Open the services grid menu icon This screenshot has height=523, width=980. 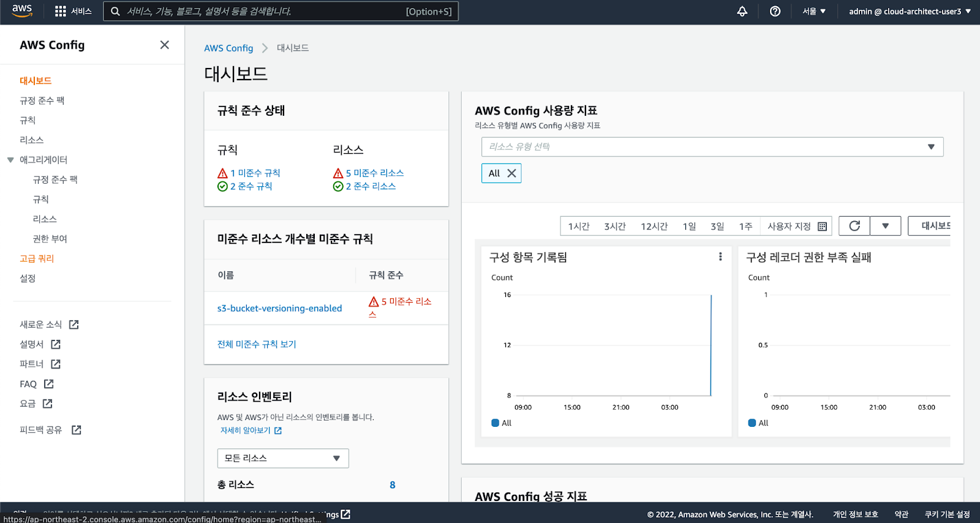pos(60,11)
